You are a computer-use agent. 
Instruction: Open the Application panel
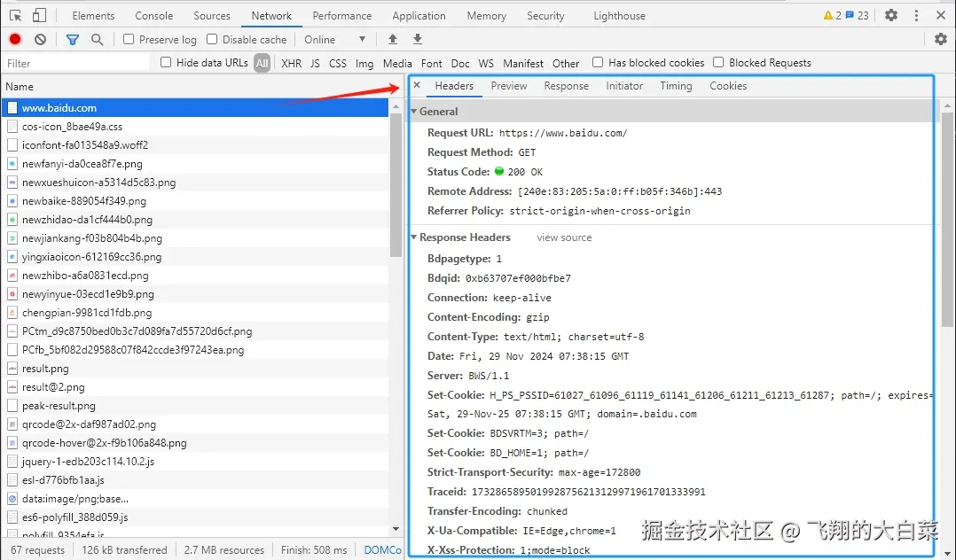(419, 16)
